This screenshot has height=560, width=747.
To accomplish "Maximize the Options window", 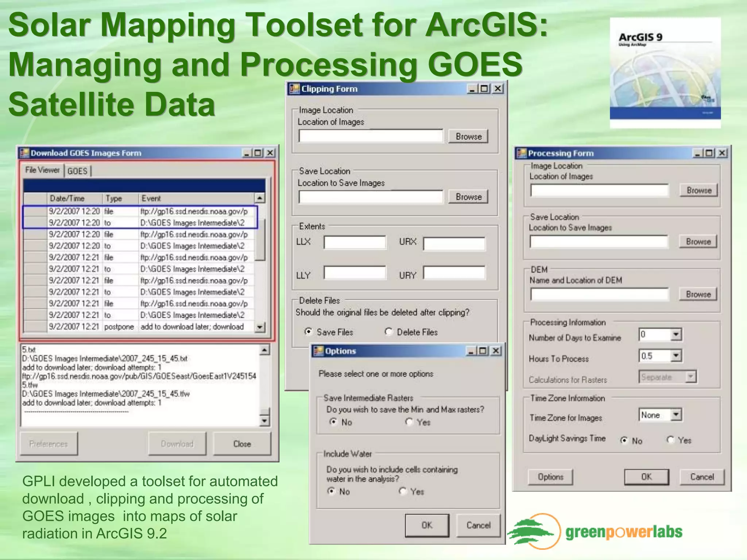I will tap(483, 351).
